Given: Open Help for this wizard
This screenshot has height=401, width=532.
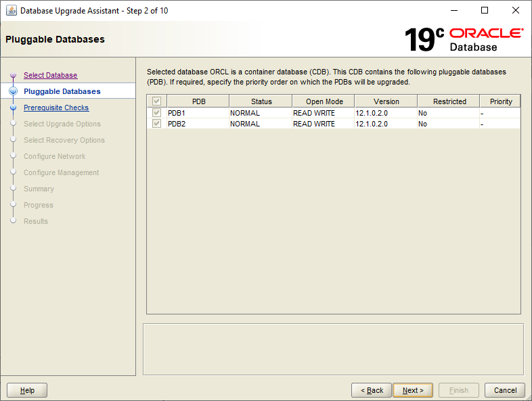Looking at the screenshot, I should pyautogui.click(x=27, y=390).
